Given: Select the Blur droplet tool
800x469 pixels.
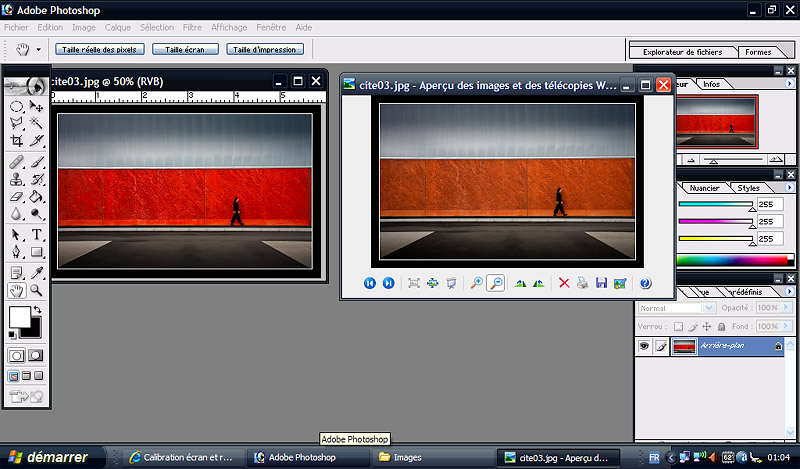Looking at the screenshot, I should tap(16, 213).
